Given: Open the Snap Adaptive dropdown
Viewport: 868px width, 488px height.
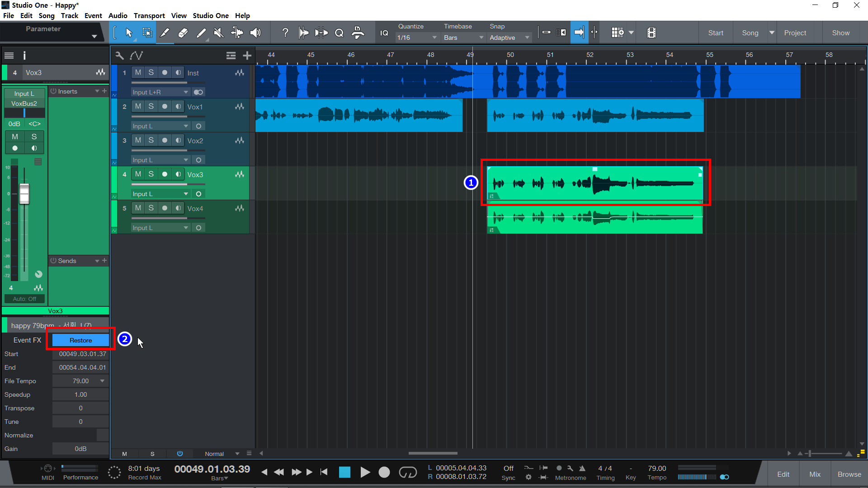Looking at the screenshot, I should click(x=509, y=38).
